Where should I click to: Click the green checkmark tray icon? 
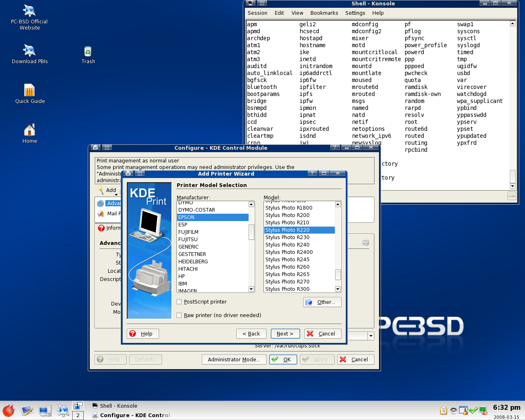pos(473,411)
